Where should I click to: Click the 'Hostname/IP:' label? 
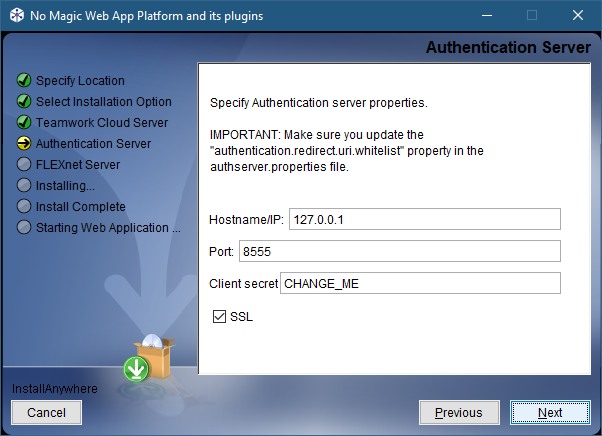click(x=246, y=220)
